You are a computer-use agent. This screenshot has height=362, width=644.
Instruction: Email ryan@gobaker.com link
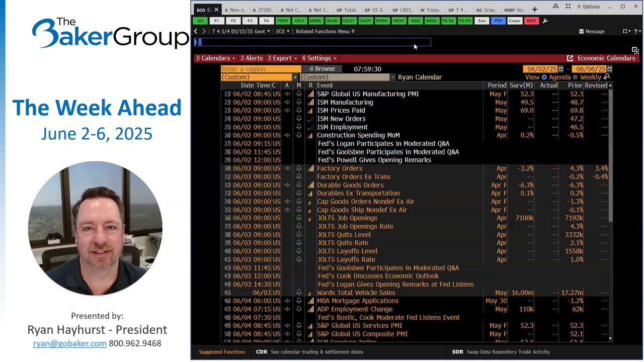pos(70,343)
